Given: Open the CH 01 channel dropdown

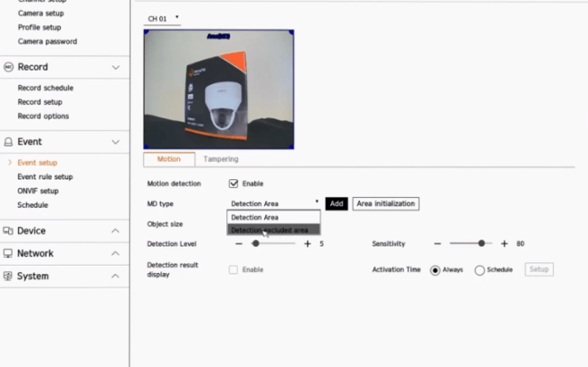Looking at the screenshot, I should [162, 19].
